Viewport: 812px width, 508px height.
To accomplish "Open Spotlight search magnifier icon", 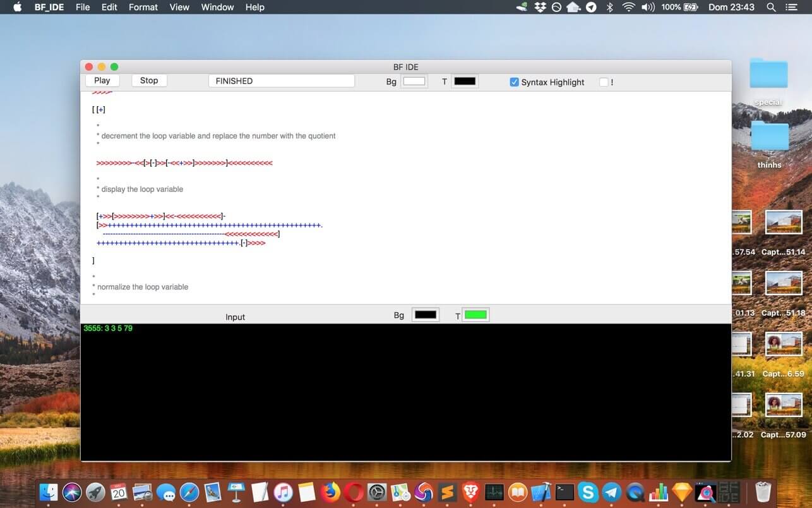I will (x=771, y=7).
